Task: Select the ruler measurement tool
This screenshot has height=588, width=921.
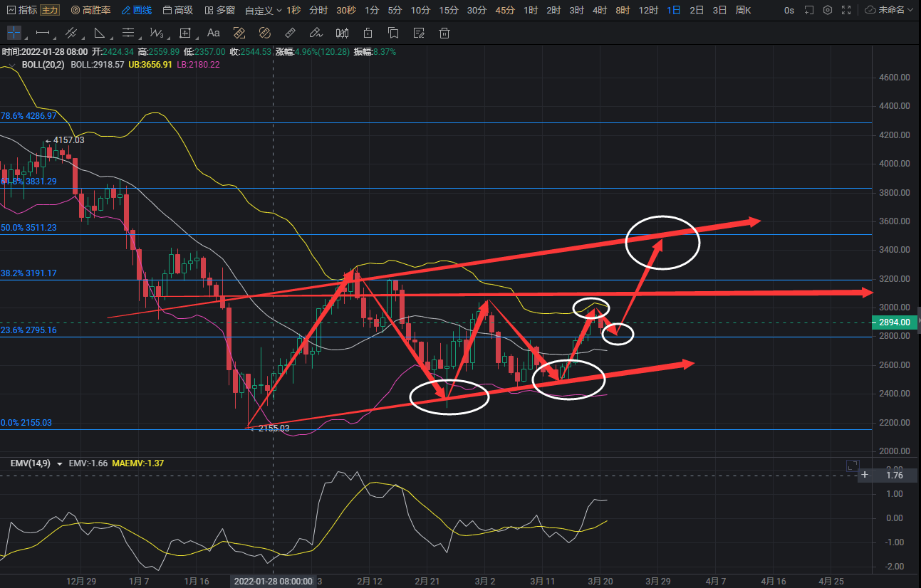Action: [x=289, y=33]
